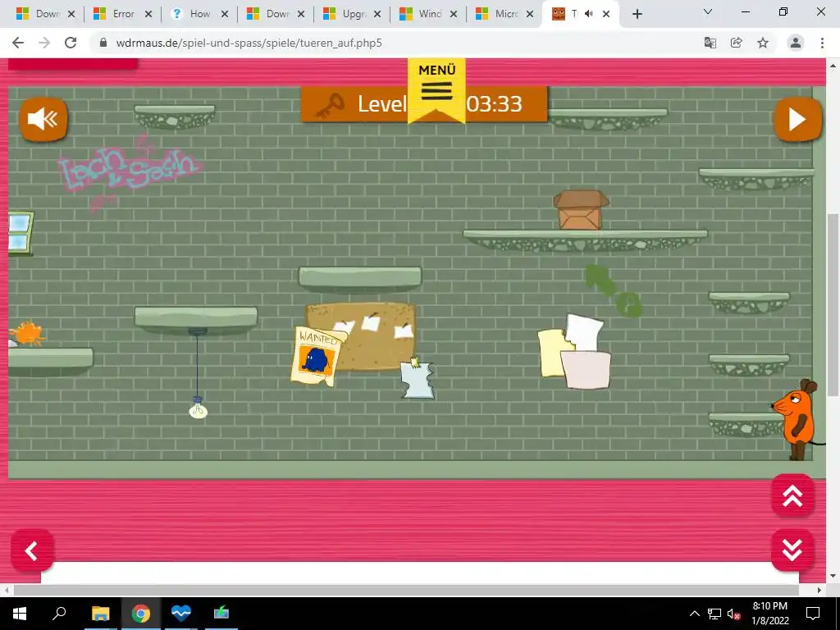
Task: Click the address bar URL
Action: tap(249, 43)
